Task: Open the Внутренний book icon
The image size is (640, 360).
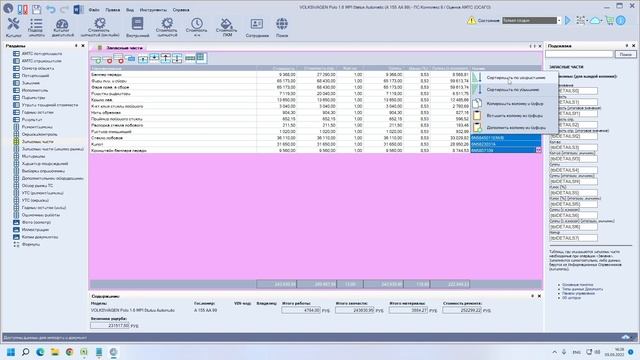Action: click(138, 27)
